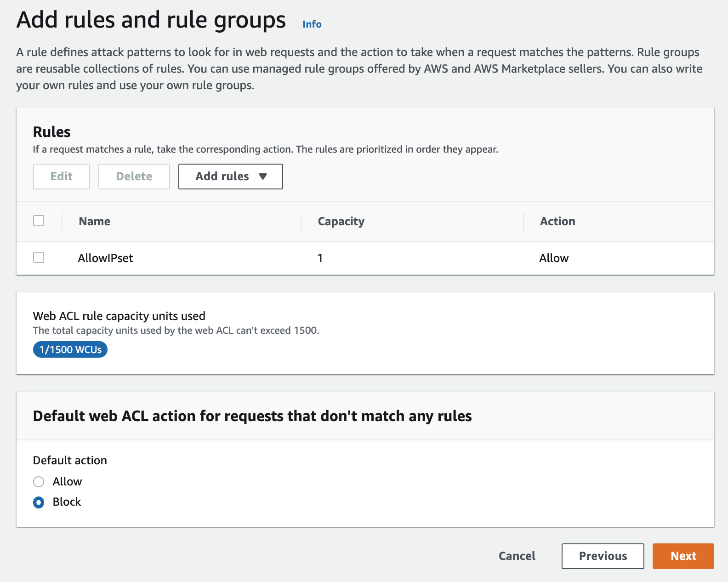The image size is (728, 582).
Task: Click the Delete button in Rules
Action: pyautogui.click(x=134, y=177)
